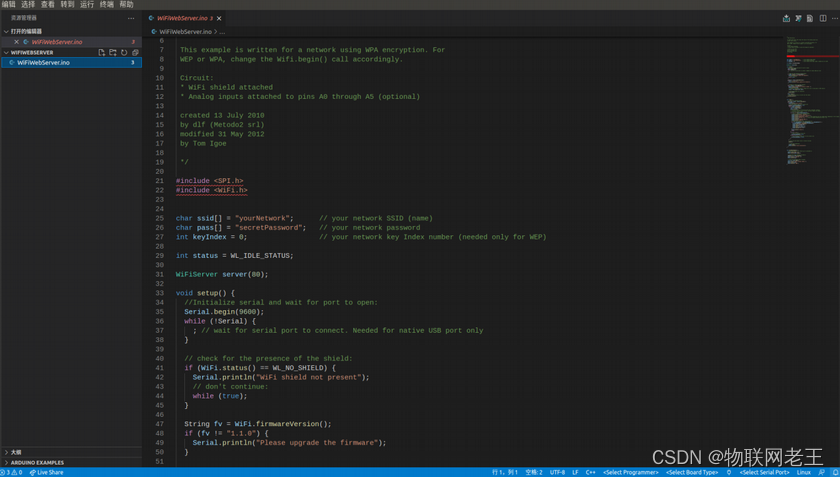Change the LF line ending sequence

tap(575, 472)
